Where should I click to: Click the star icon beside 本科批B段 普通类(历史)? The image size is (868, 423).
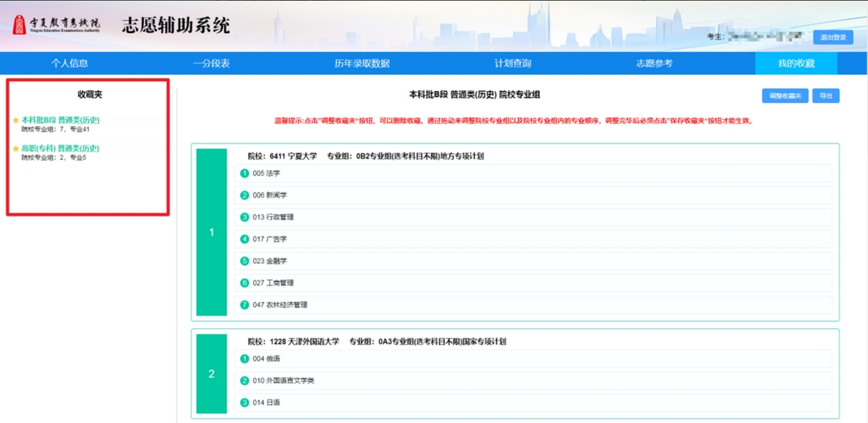(x=16, y=120)
